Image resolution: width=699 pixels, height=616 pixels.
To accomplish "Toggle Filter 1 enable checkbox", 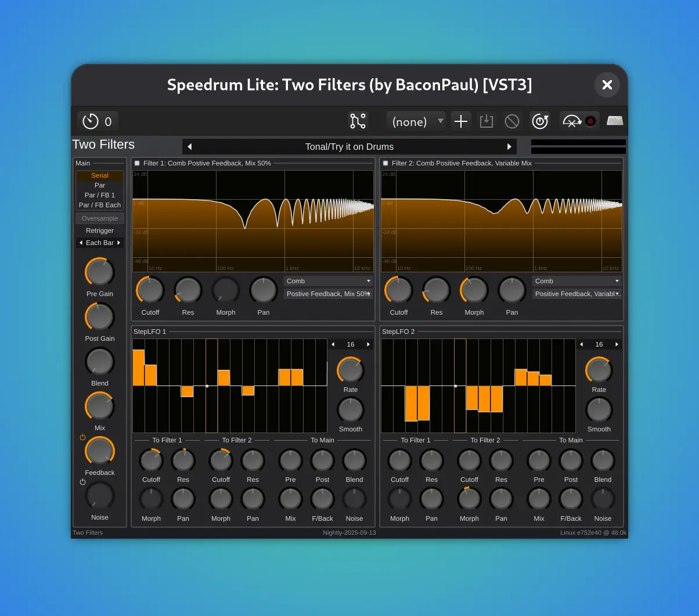I will 137,163.
